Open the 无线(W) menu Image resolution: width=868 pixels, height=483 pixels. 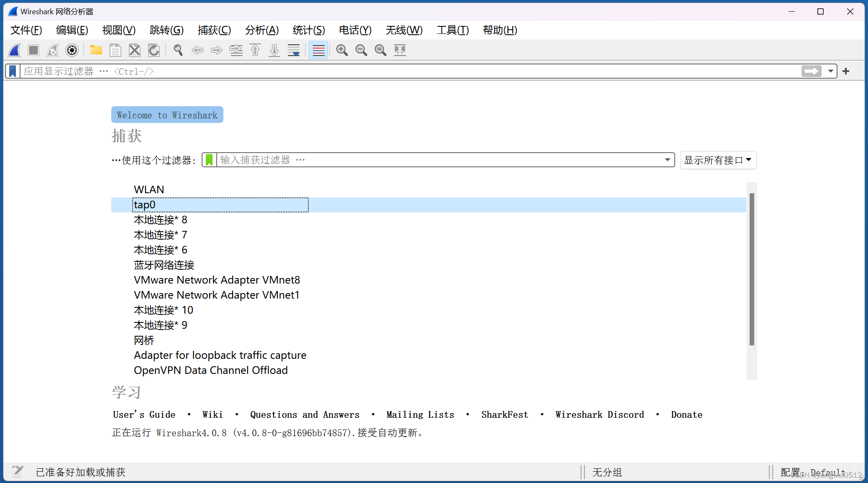404,30
